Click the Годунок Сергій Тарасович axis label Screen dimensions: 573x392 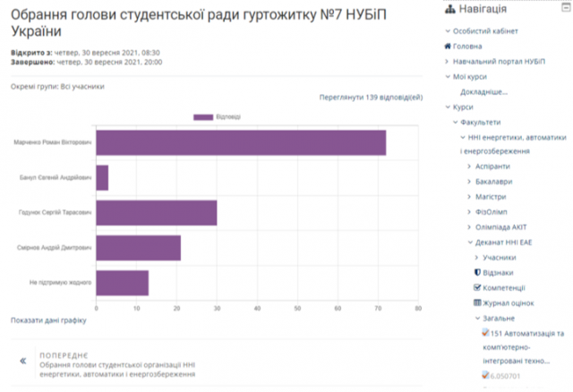[x=55, y=212]
